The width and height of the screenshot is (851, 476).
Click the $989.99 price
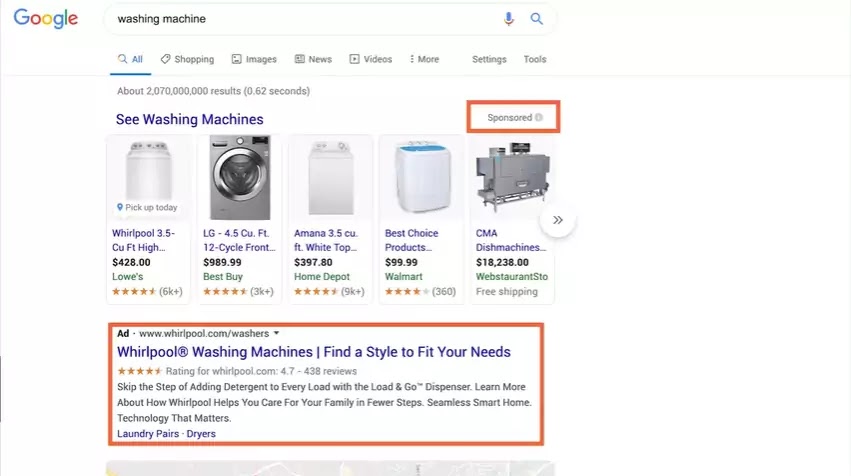coord(222,262)
